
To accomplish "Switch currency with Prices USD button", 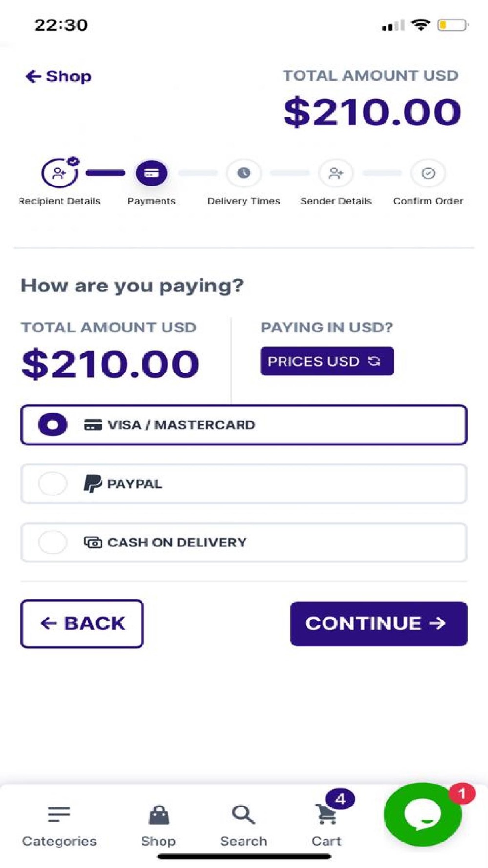I will pyautogui.click(x=326, y=361).
